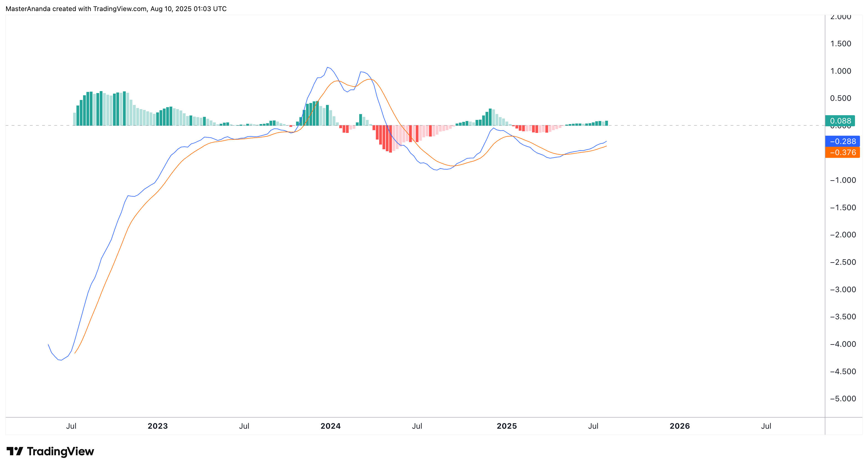This screenshot has width=868, height=468.
Task: Click the -2.500 price scale label
Action: point(843,262)
